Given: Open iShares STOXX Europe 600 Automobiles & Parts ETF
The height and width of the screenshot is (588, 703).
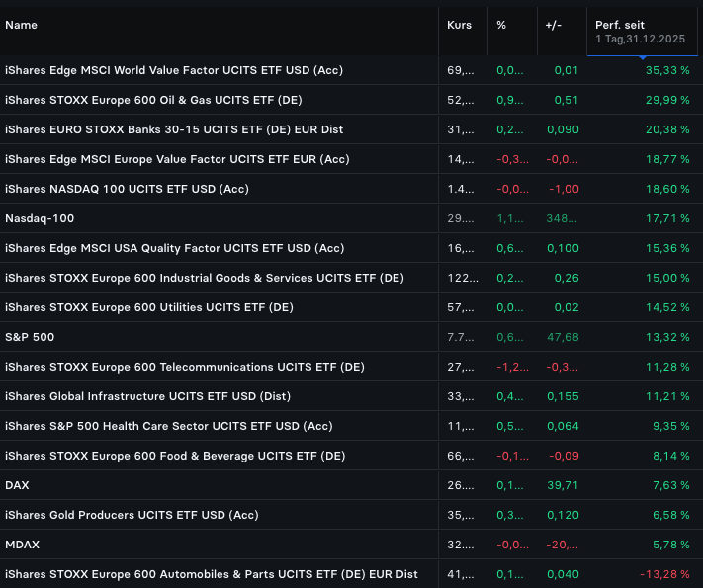Looking at the screenshot, I should point(212,574).
